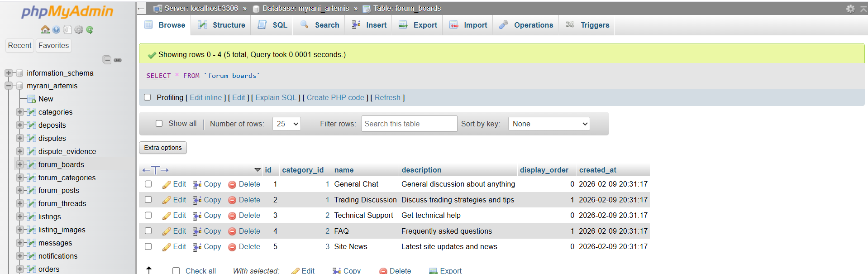Viewport: 868px width, 274px height.
Task: Expand the forum_threads table tree node
Action: point(20,203)
